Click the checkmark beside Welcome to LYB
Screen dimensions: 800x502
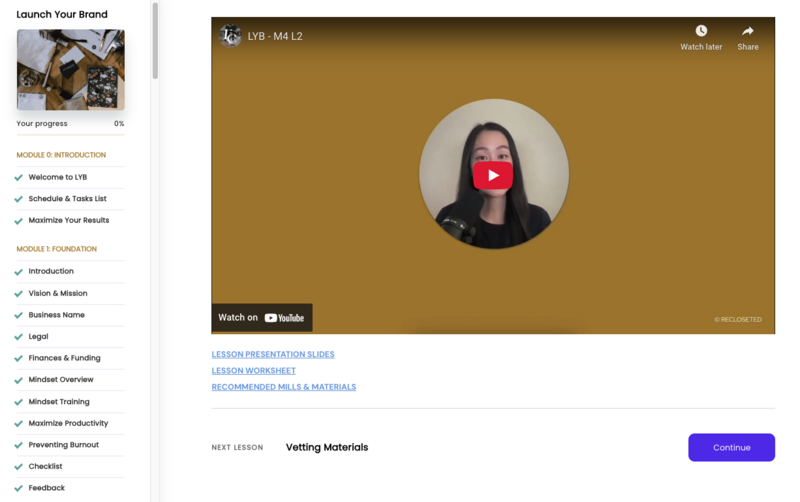click(x=19, y=178)
